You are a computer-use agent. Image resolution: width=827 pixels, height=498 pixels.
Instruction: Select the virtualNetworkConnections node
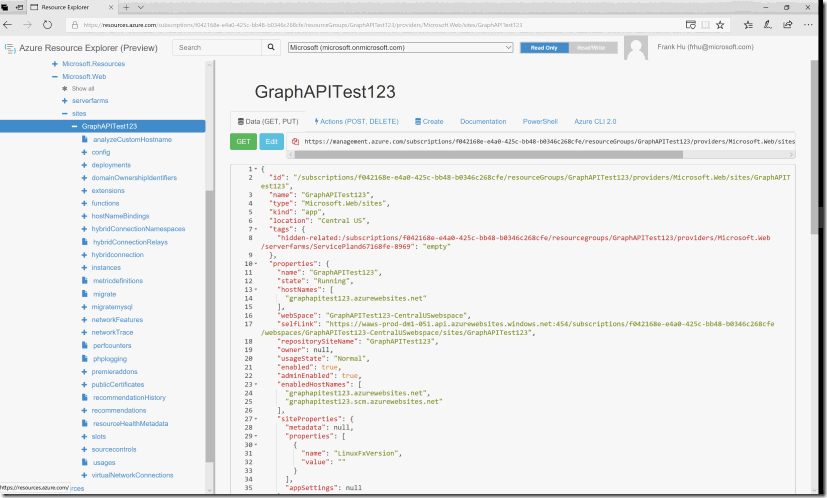point(132,475)
